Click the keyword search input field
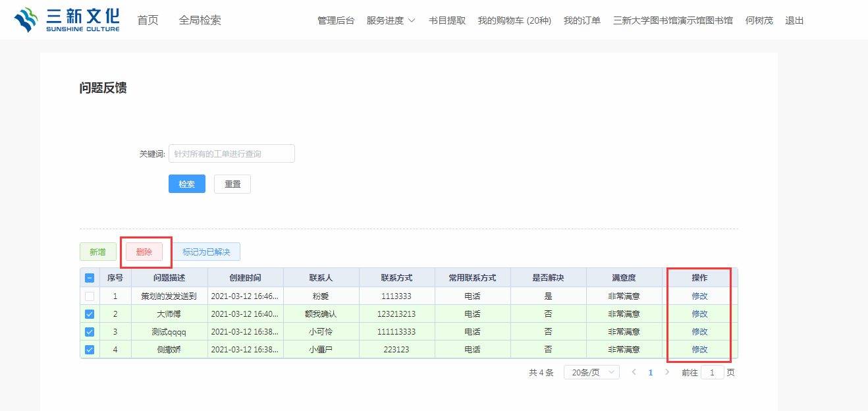This screenshot has height=411, width=868. click(x=231, y=153)
